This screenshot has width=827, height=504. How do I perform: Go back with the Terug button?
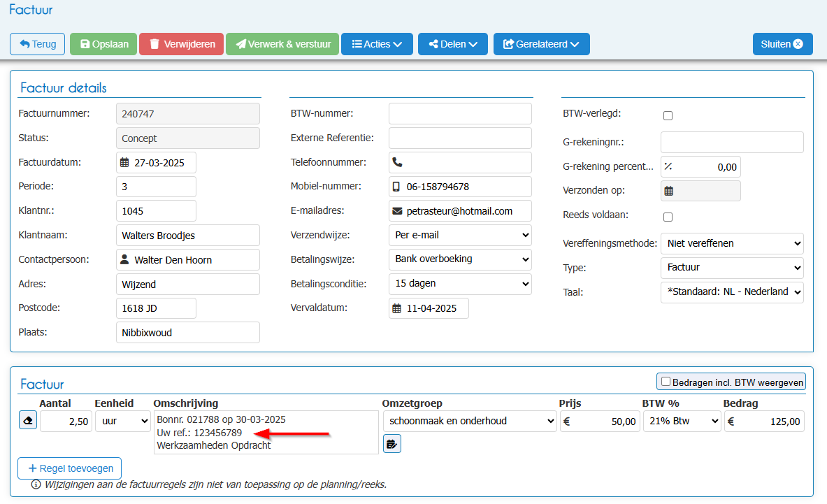pyautogui.click(x=38, y=44)
